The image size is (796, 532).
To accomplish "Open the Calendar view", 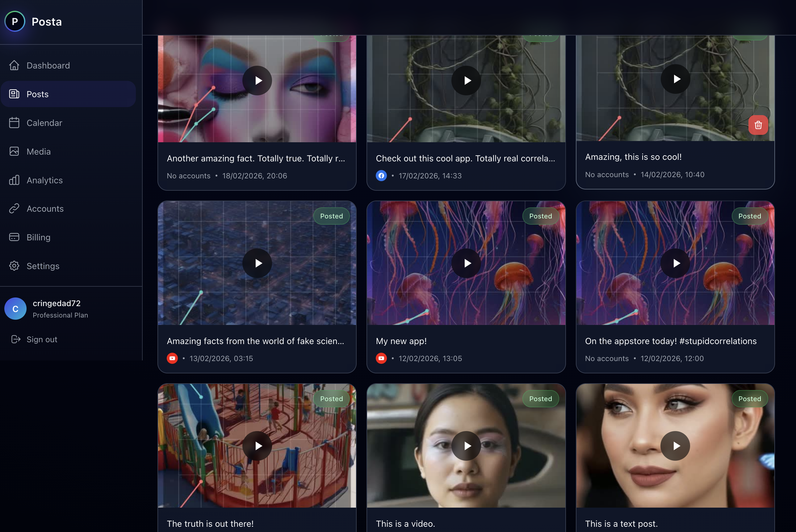I will [x=68, y=123].
